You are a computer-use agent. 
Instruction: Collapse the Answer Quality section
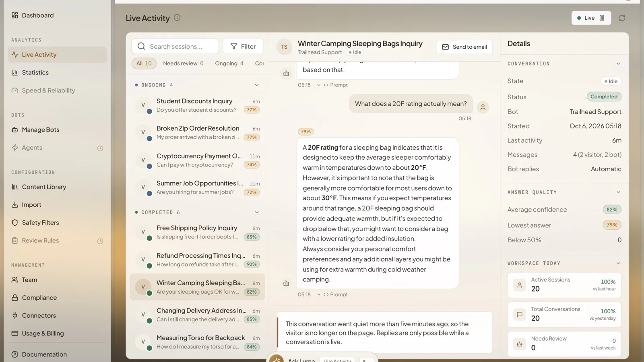click(x=618, y=192)
